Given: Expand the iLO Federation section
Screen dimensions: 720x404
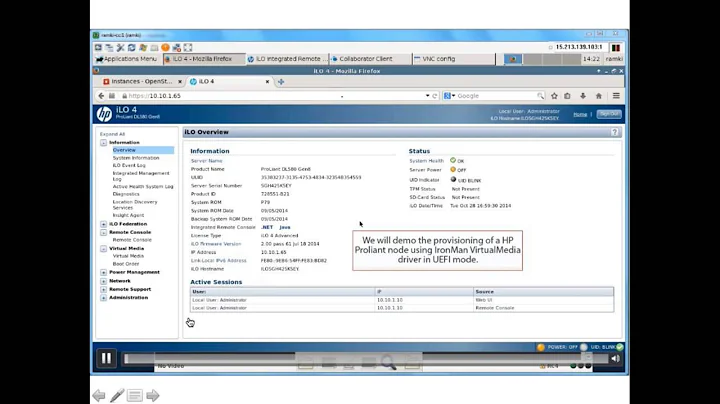Looking at the screenshot, I should point(103,224).
